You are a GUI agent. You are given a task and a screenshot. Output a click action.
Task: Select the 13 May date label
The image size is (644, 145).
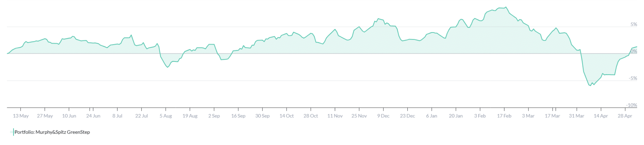click(21, 116)
